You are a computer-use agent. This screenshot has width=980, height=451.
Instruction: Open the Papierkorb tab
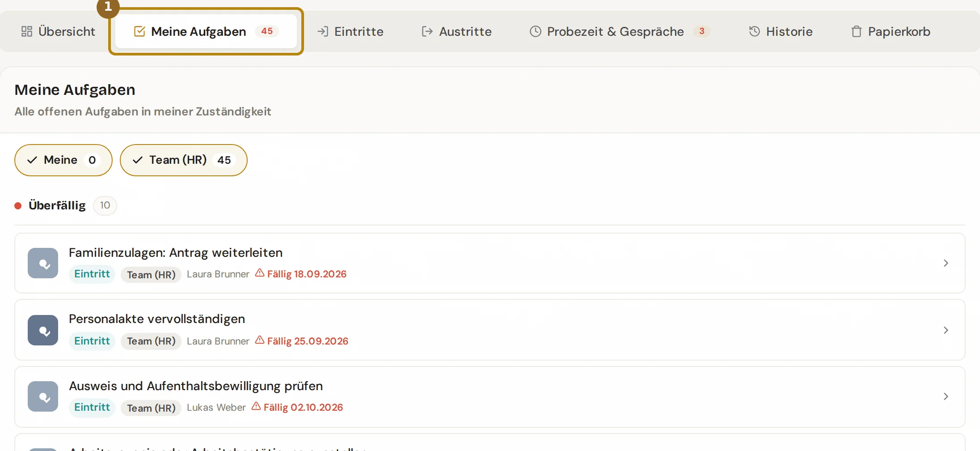point(891,31)
